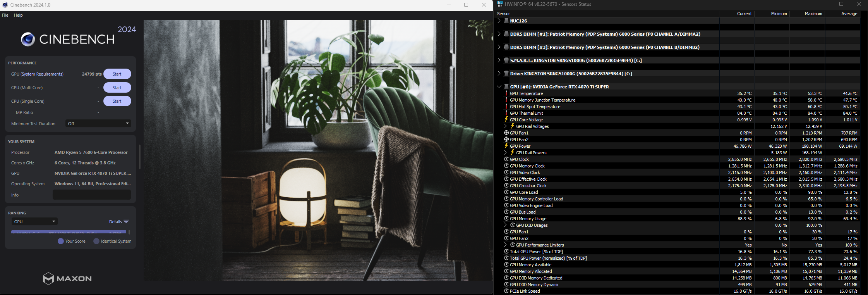868x295 pixels.
Task: Click the HWiNFO app icon in title bar
Action: [500, 4]
